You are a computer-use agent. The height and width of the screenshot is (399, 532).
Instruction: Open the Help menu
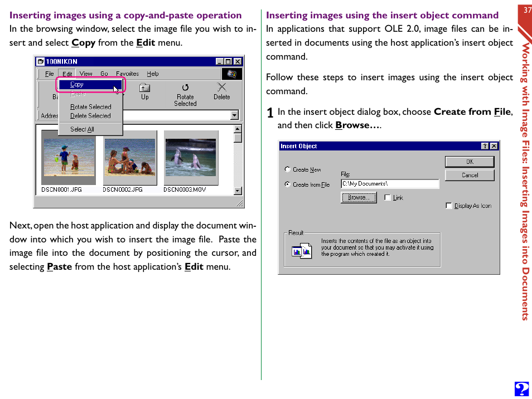click(x=153, y=74)
